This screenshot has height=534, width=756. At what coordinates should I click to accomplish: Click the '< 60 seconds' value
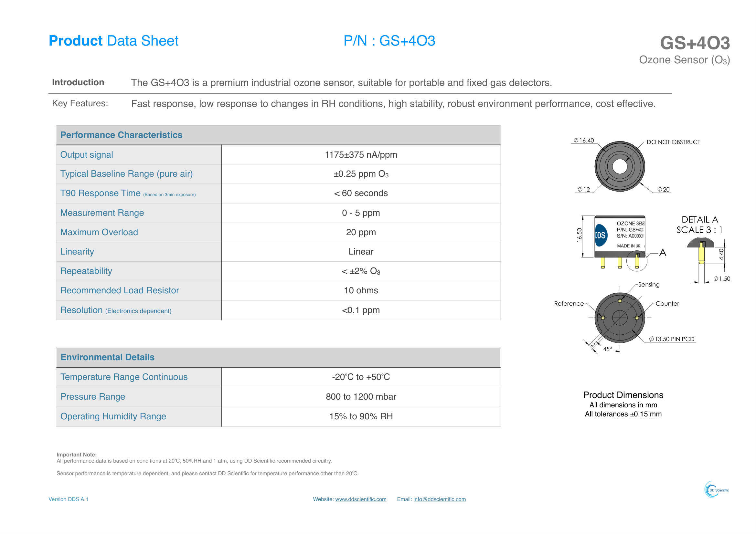coord(361,193)
